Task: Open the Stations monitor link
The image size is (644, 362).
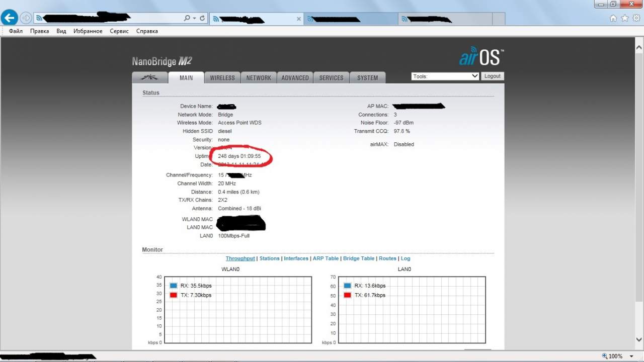Action: (x=270, y=258)
